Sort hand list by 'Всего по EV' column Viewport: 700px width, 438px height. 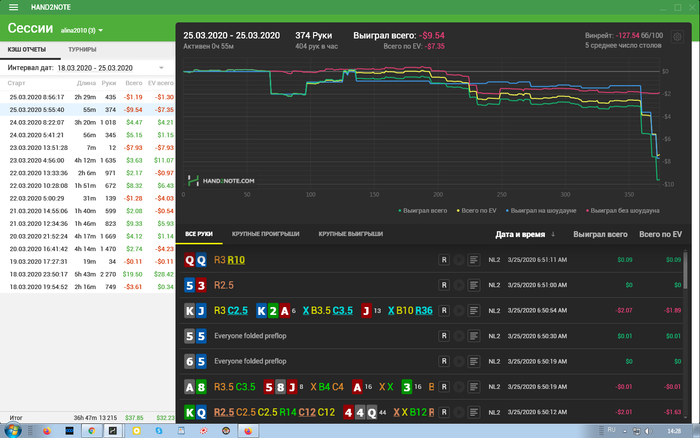point(660,234)
